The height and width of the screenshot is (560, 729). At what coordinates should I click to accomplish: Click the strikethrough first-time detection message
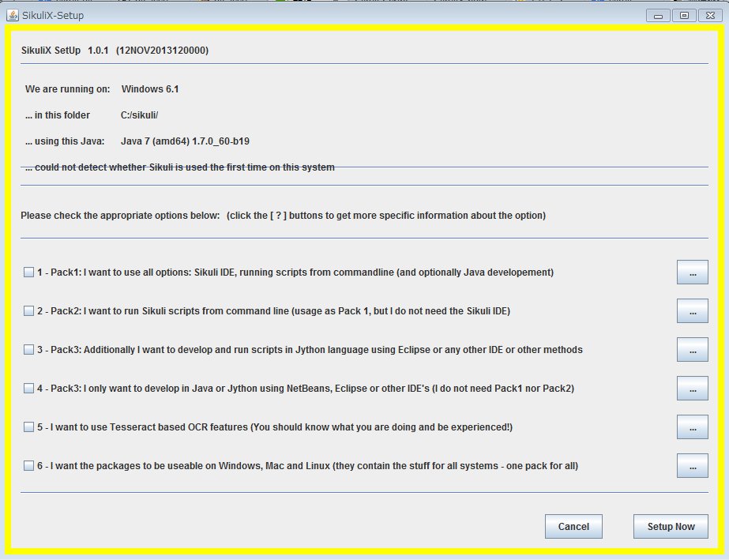coord(179,167)
